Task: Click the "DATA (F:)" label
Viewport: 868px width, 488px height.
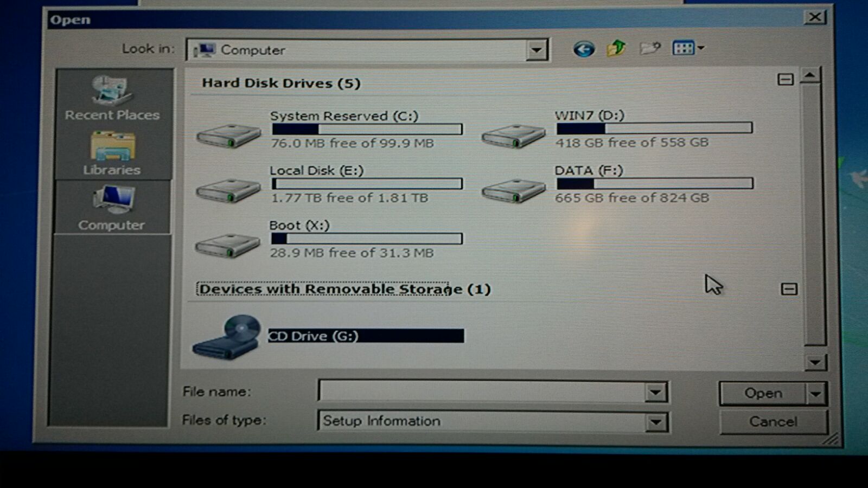Action: (x=589, y=171)
